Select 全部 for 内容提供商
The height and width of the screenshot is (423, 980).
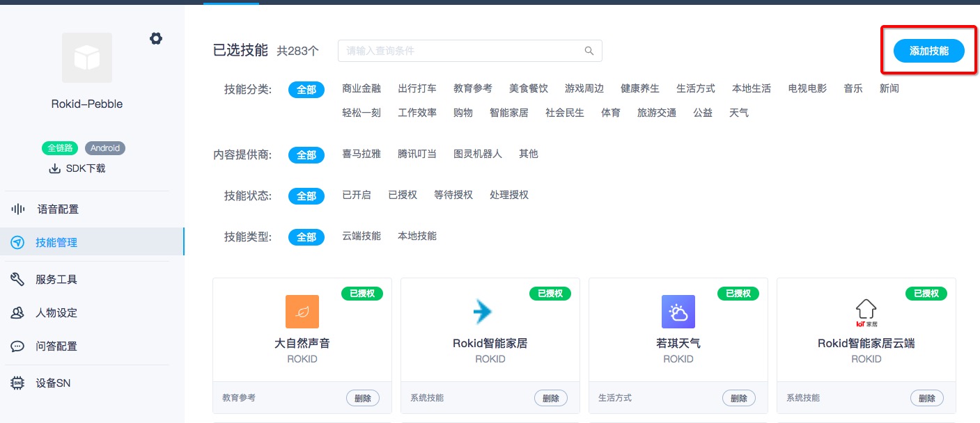point(306,154)
